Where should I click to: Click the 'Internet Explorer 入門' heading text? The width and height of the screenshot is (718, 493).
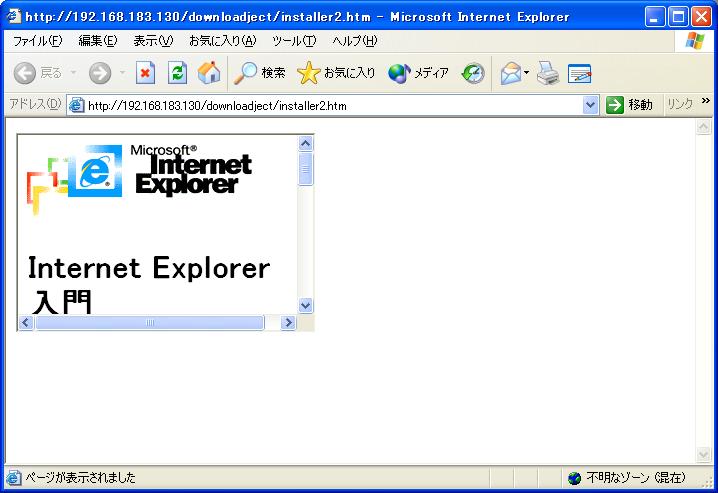[x=149, y=285]
